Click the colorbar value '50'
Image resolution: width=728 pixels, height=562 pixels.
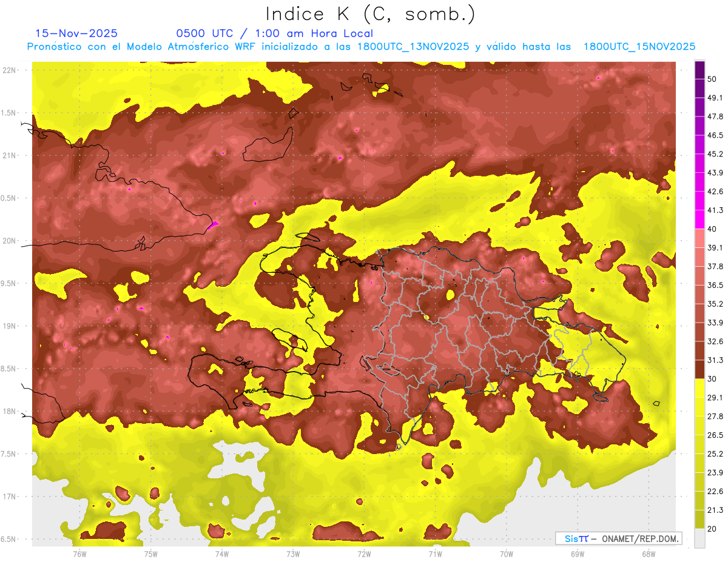713,79
